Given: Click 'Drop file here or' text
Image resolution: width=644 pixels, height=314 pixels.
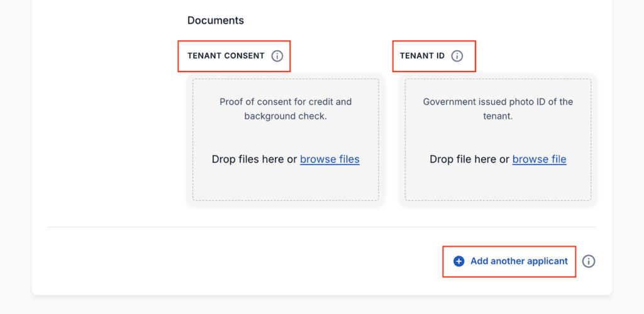Looking at the screenshot, I should (x=469, y=160).
